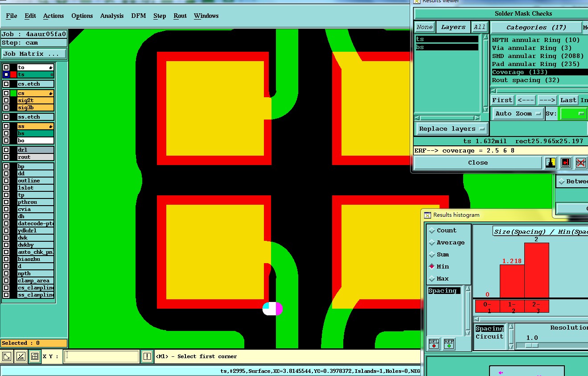This screenshot has height=376, width=588.
Task: Open the Options menu
Action: [x=82, y=16]
